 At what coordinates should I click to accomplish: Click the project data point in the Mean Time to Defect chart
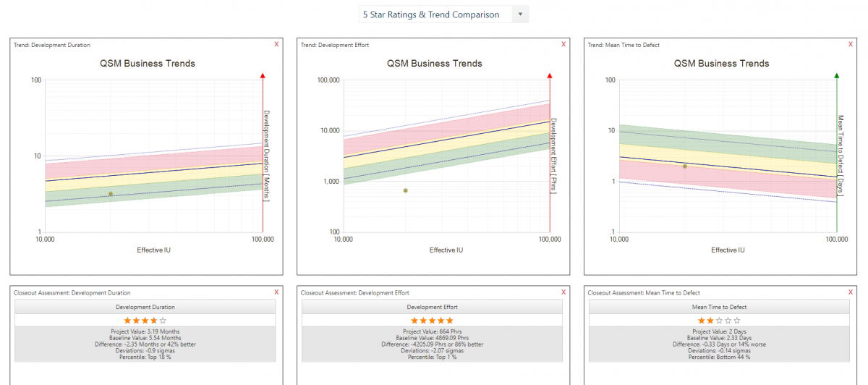[x=684, y=166]
